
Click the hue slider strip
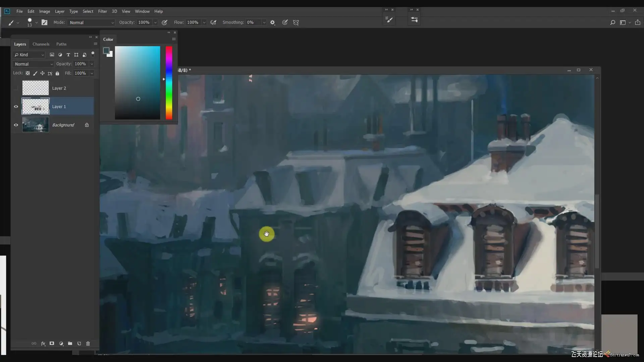pos(169,83)
